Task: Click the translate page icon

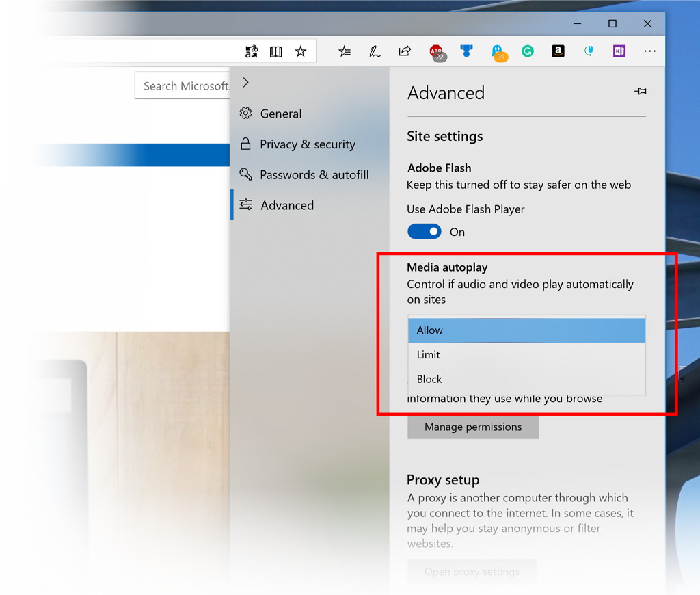Action: (x=252, y=51)
